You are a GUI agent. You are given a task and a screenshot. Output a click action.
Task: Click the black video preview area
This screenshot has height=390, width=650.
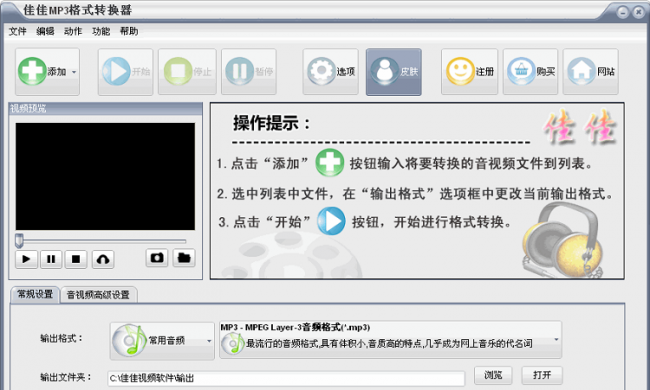tap(105, 176)
